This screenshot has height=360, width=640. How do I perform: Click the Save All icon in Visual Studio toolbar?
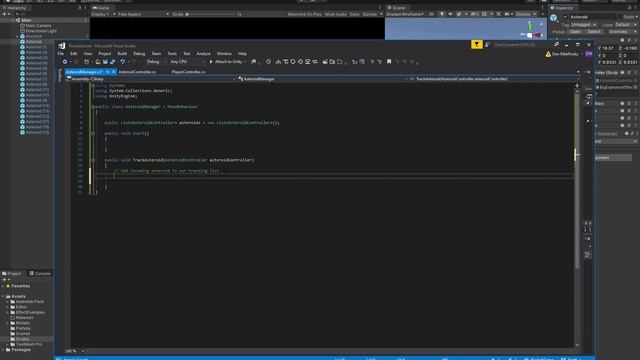tap(112, 62)
